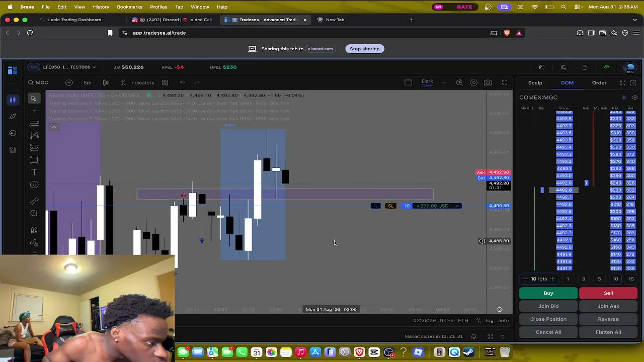Viewport: 644px width, 362px height.
Task: Click the add symbol plus icon
Action: [x=69, y=82]
